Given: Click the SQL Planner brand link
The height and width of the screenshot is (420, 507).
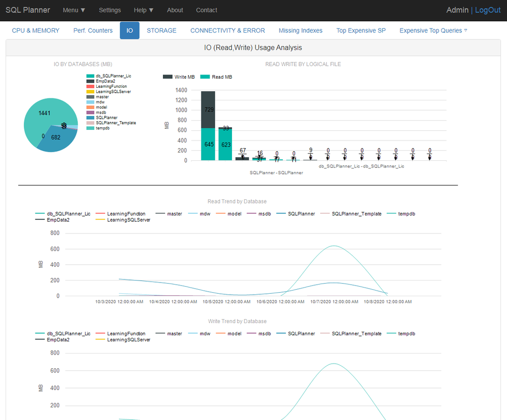Looking at the screenshot, I should pyautogui.click(x=28, y=10).
